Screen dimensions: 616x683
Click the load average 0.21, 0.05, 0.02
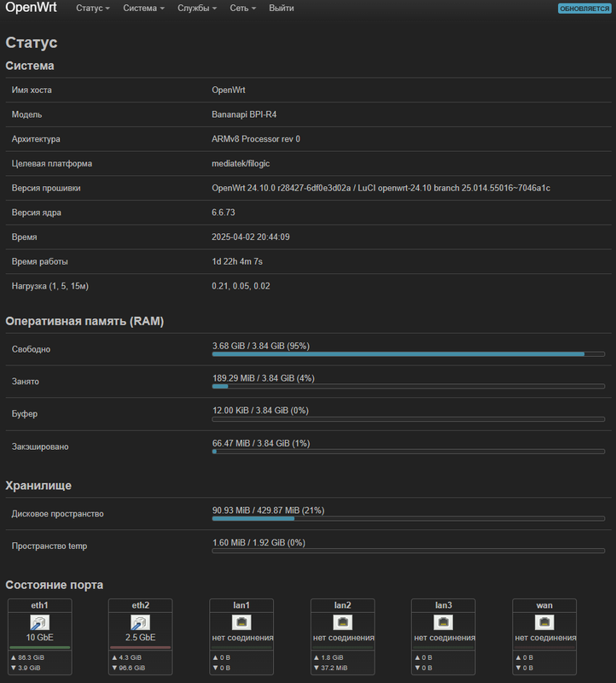[241, 286]
